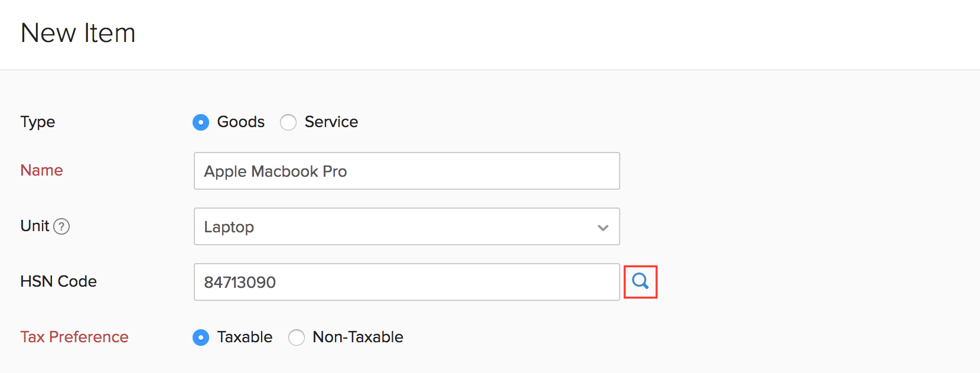Click the HSN Code label
This screenshot has height=373, width=980.
[58, 282]
